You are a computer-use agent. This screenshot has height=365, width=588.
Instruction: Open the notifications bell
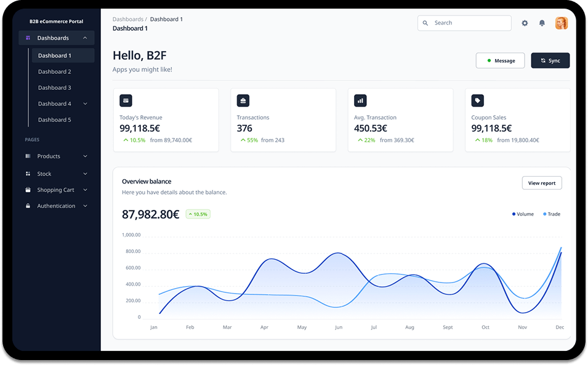click(542, 23)
